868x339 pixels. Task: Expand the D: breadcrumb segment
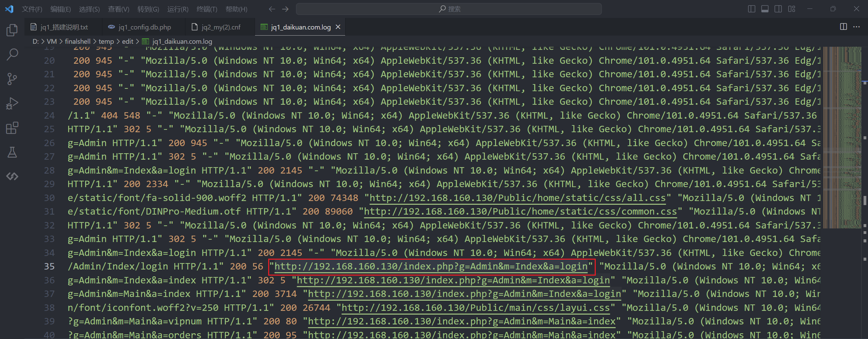(36, 41)
